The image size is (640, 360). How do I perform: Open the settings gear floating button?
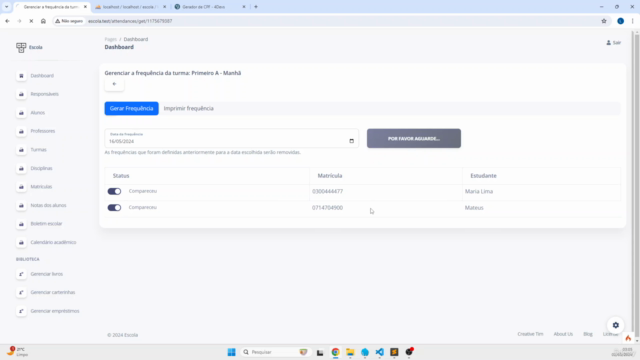(x=616, y=325)
